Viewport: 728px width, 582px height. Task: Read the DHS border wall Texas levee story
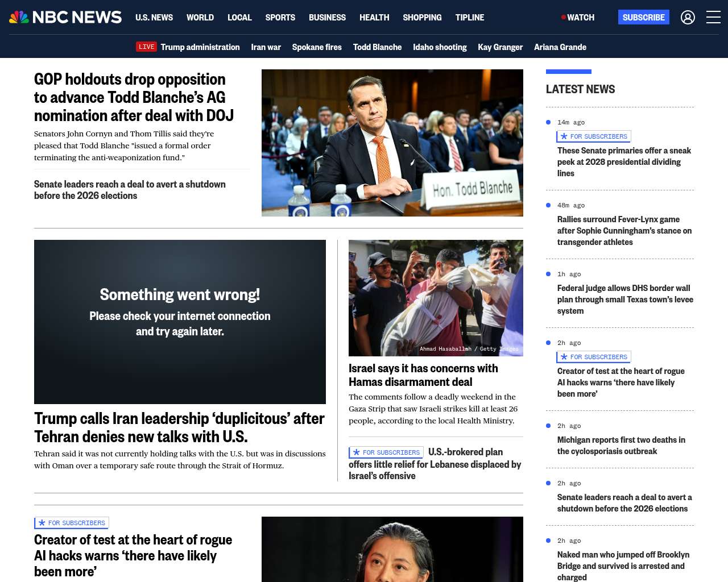[625, 300]
